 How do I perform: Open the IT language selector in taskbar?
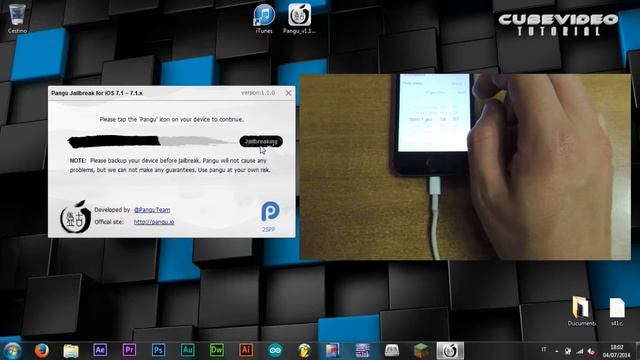tap(544, 350)
